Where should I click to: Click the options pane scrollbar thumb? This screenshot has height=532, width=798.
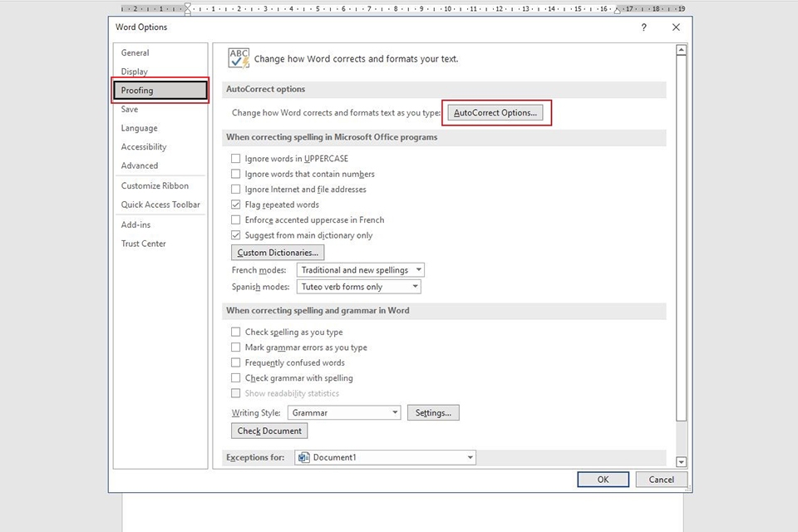tap(682, 239)
